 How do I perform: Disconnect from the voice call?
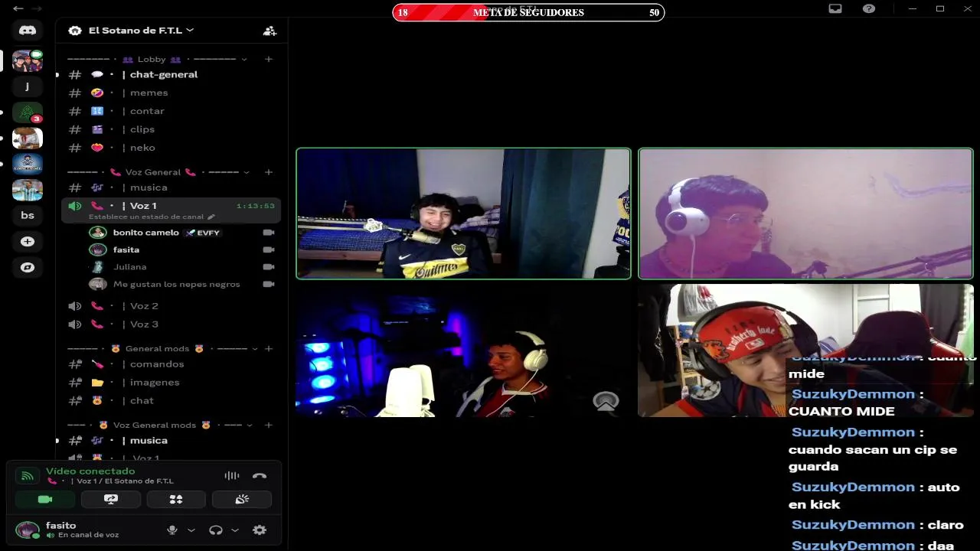[260, 476]
